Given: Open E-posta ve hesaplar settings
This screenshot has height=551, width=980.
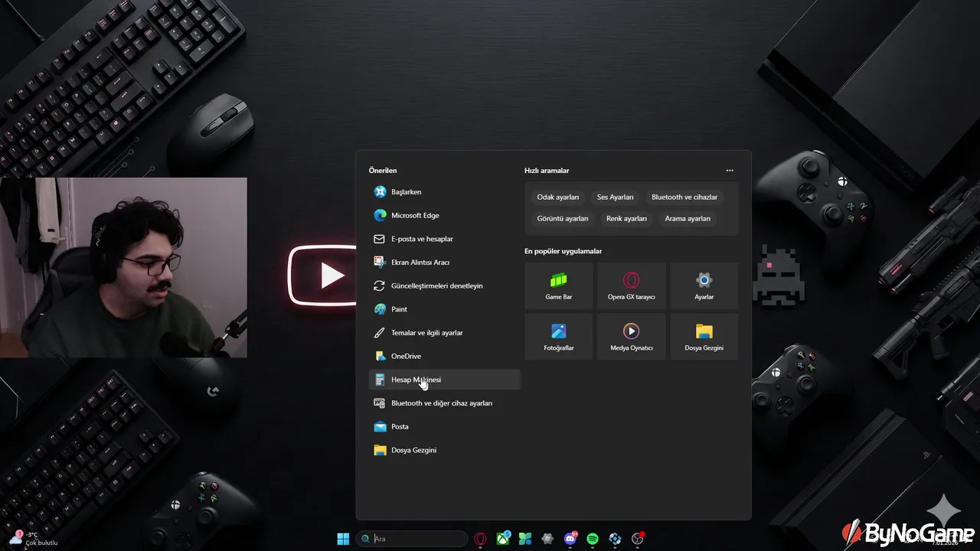Looking at the screenshot, I should click(444, 239).
